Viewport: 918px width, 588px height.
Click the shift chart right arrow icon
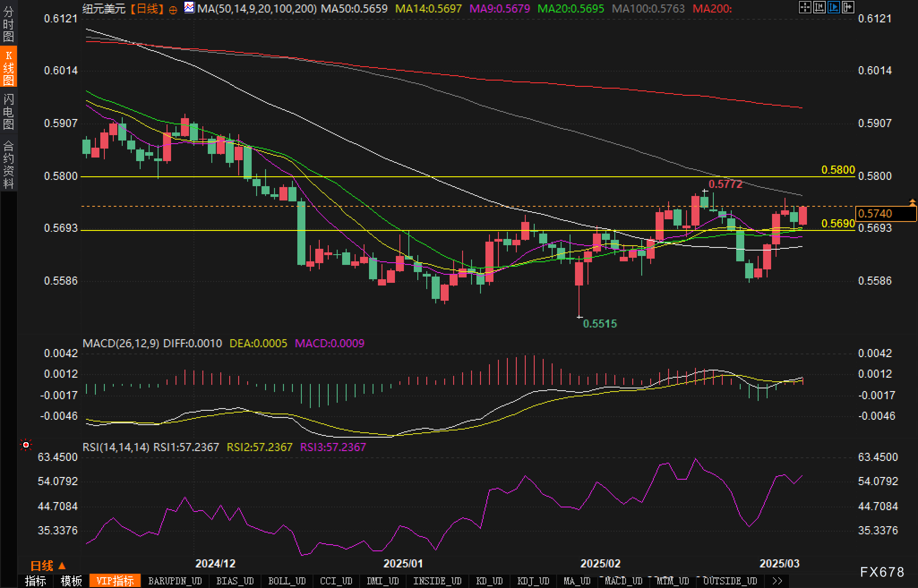848,7
